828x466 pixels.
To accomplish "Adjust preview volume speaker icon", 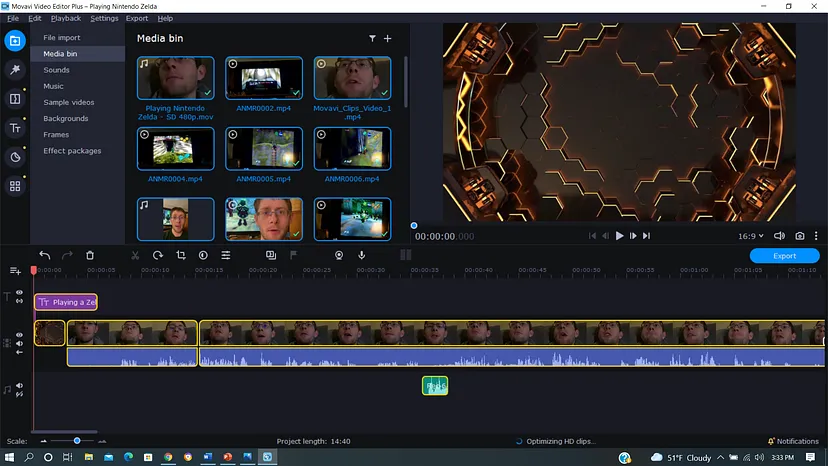I will point(779,236).
